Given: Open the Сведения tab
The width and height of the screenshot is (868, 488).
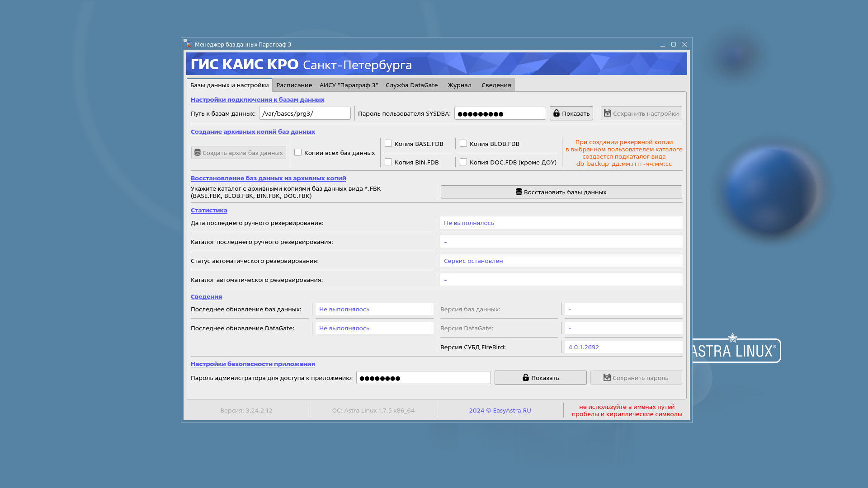Looking at the screenshot, I should 496,85.
